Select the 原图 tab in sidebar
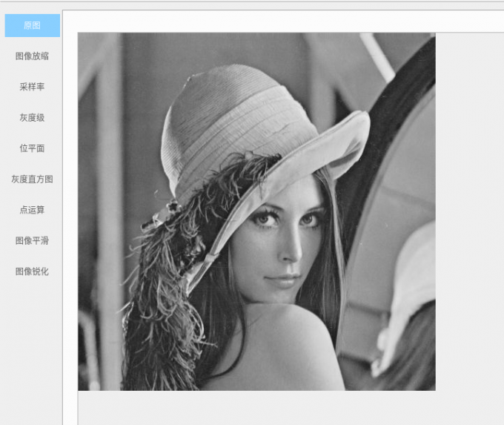Viewport: 504px width, 425px height. click(x=32, y=25)
